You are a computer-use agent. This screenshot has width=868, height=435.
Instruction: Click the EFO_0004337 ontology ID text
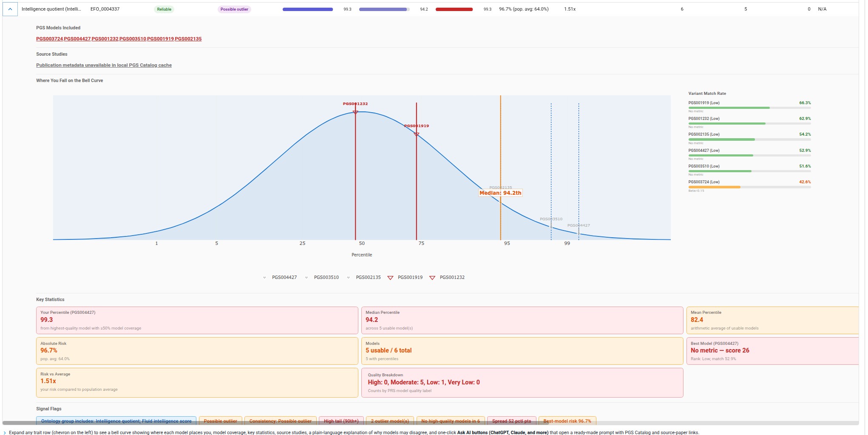click(105, 9)
